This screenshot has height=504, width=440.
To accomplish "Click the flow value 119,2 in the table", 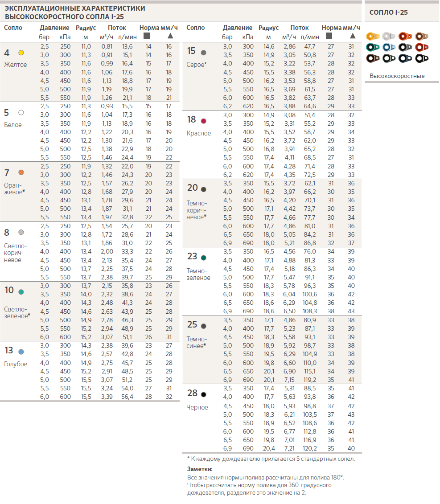I will pos(310,380).
